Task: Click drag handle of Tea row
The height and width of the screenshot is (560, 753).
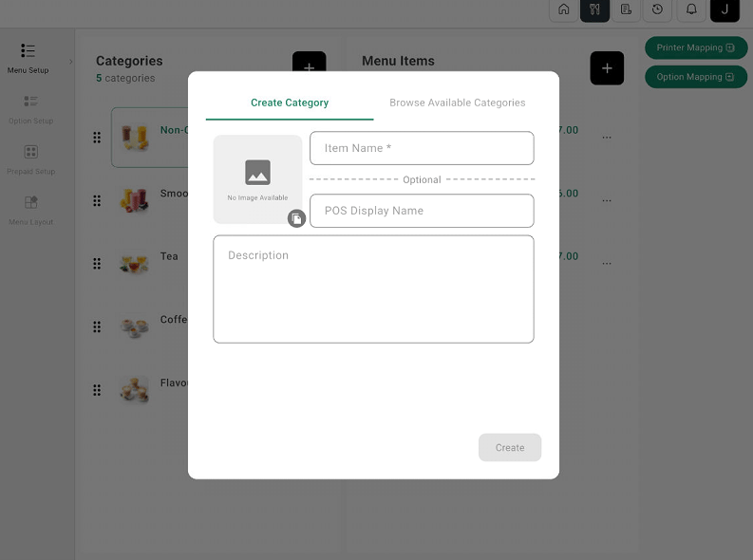Action: tap(97, 264)
